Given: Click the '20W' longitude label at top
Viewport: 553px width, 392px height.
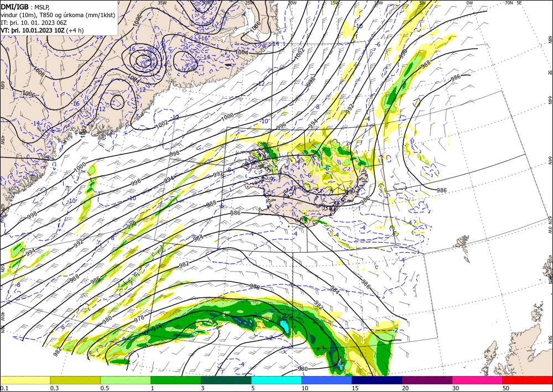Looking at the screenshot, I should coord(292,3).
